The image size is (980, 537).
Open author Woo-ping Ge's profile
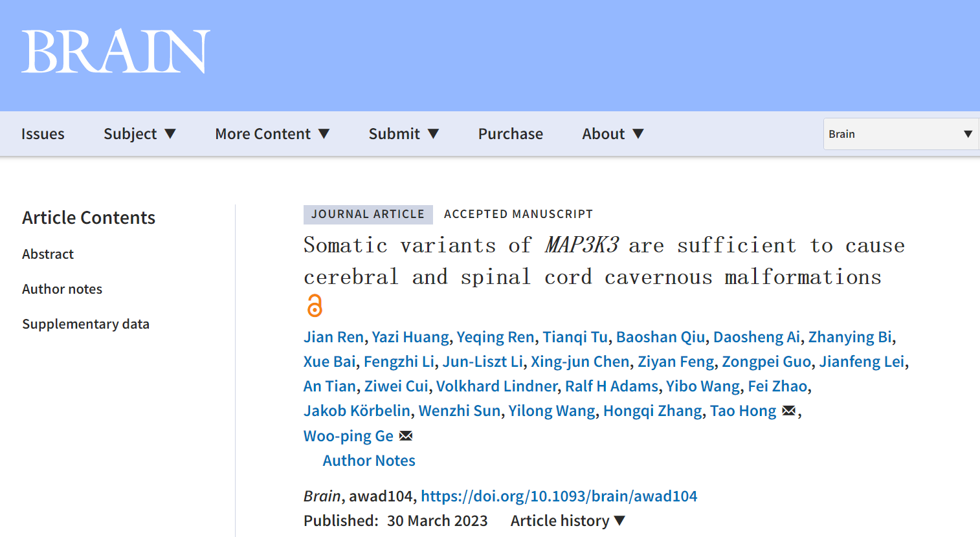[x=349, y=436]
